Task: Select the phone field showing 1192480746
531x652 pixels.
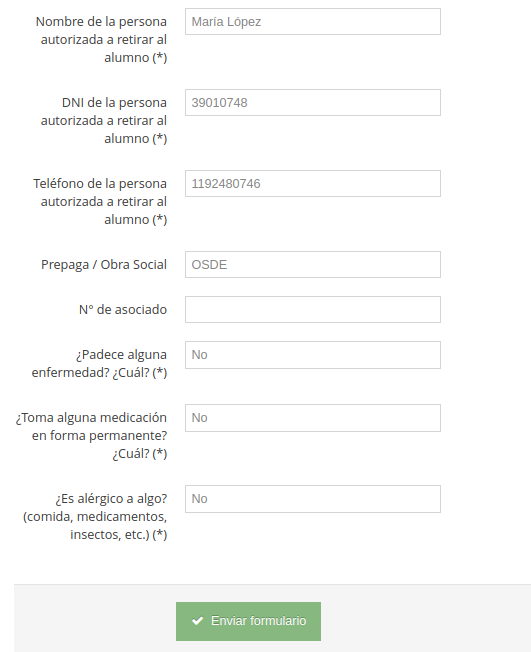Action: pyautogui.click(x=313, y=183)
